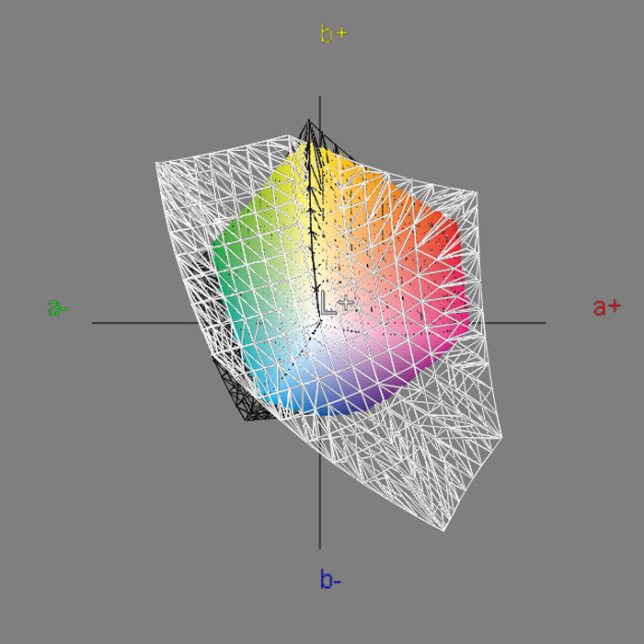644x644 pixels.
Task: Click the blue b- axis label
Action: [x=330, y=579]
